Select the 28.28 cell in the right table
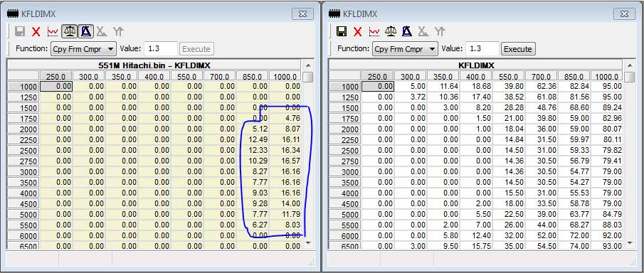Screen dimensions: 644x273 509,108
